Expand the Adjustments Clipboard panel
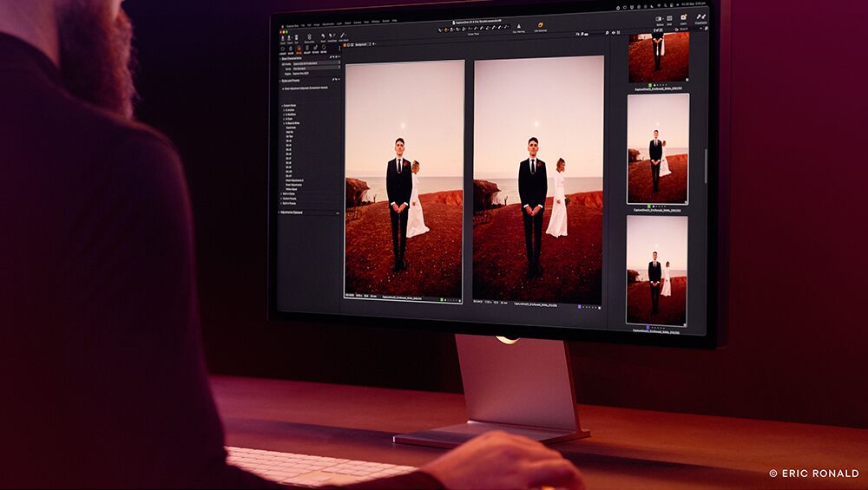 (x=281, y=212)
